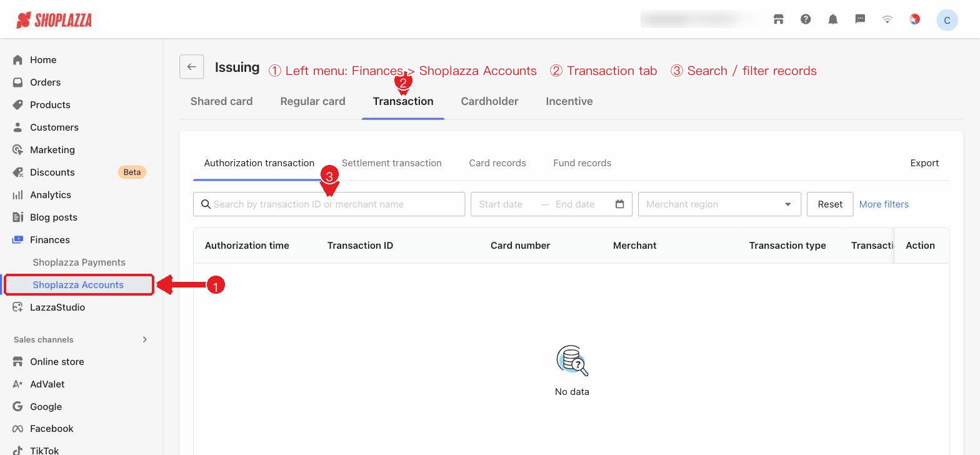Open the notifications bell
980x455 pixels.
[x=832, y=19]
